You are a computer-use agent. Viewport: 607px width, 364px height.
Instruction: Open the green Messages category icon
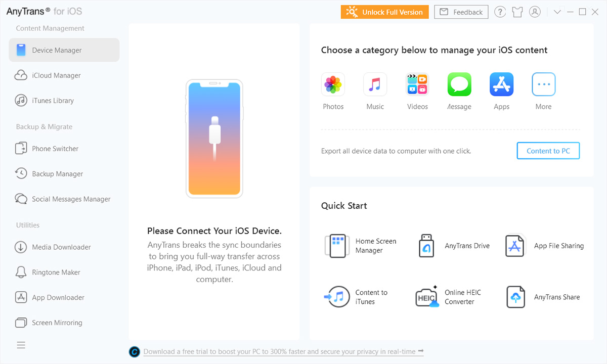pyautogui.click(x=459, y=84)
